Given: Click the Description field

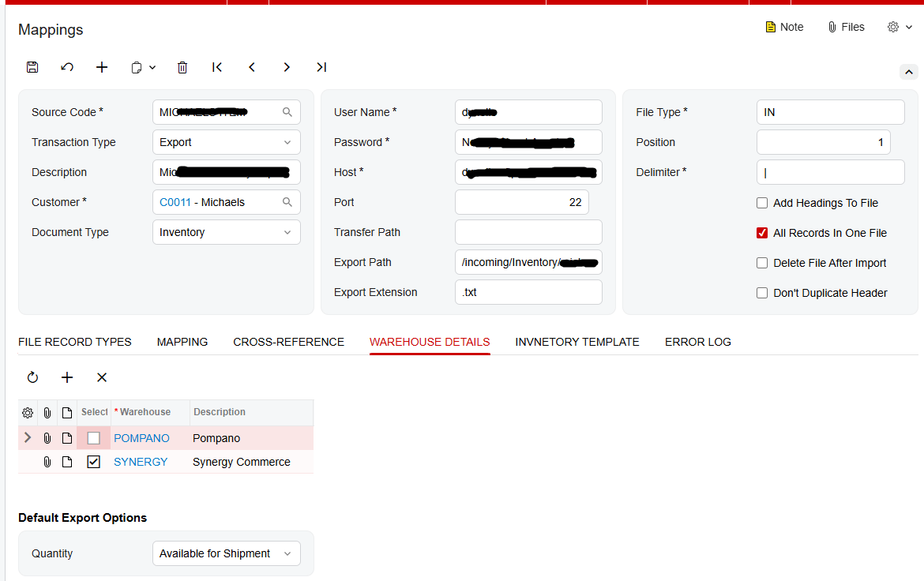Looking at the screenshot, I should pyautogui.click(x=227, y=172).
